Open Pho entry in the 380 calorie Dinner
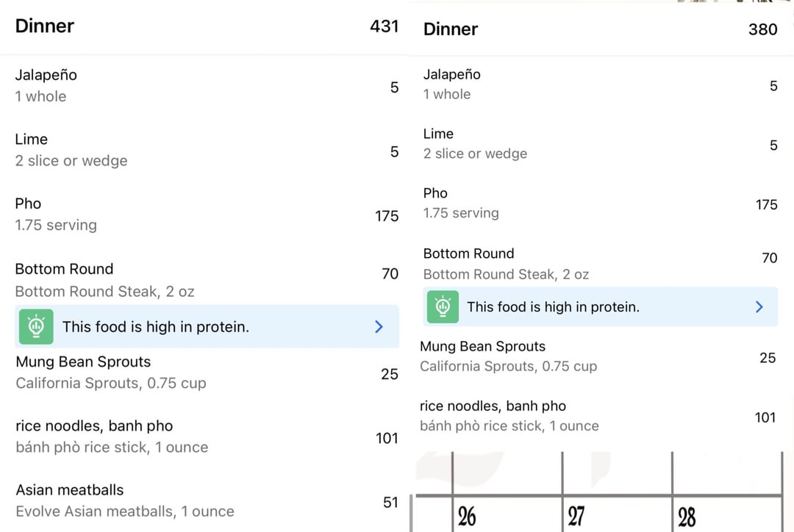Screen dimensions: 794x532 601,203
